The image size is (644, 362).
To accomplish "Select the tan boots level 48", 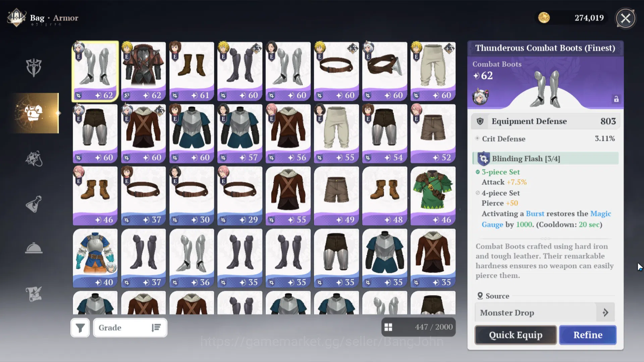I will [x=385, y=196].
